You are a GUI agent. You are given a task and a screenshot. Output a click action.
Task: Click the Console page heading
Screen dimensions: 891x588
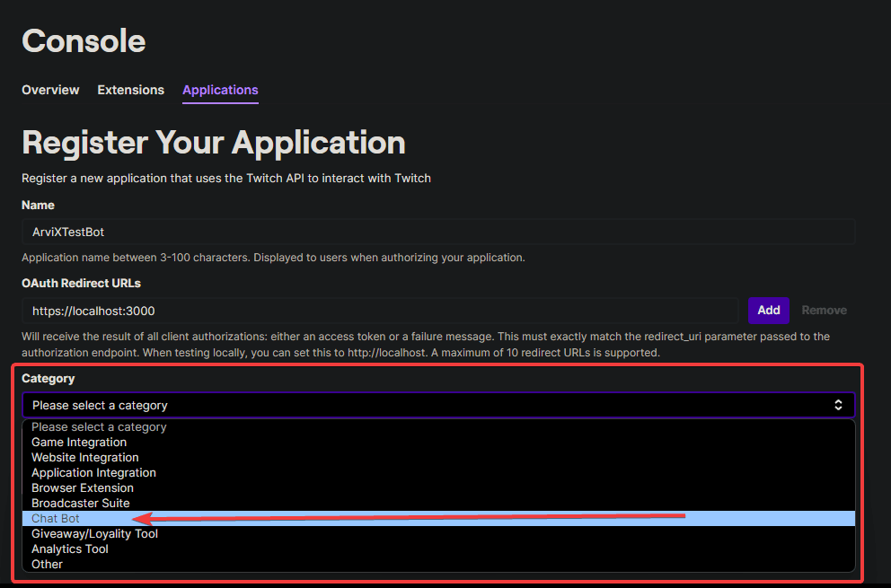point(84,41)
